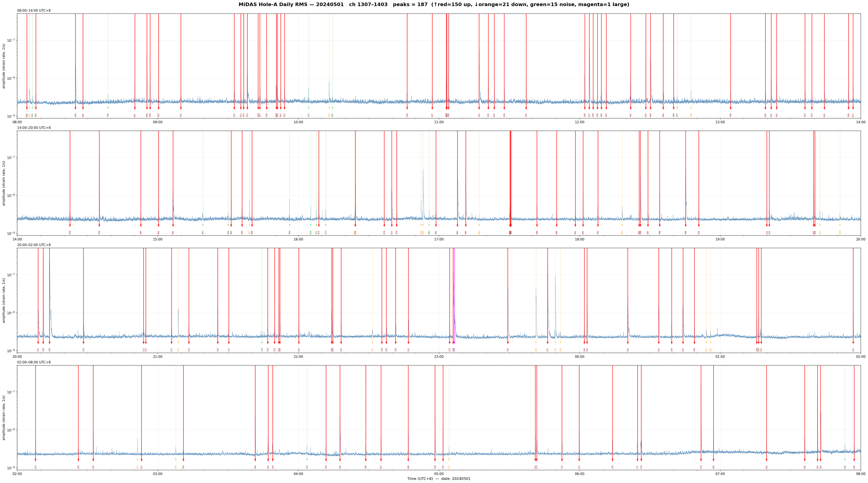Click the red arrow marker above peak 142

point(628,342)
